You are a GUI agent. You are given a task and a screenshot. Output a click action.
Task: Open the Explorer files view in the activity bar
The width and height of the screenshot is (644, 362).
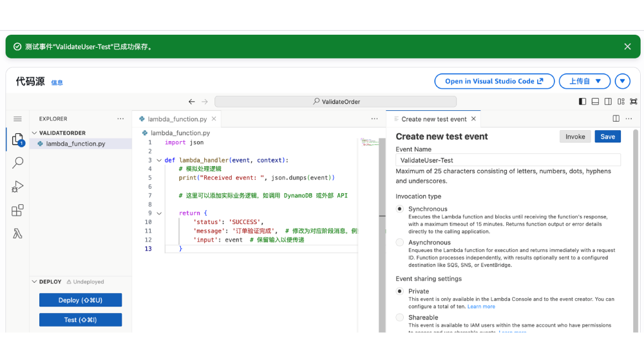(17, 140)
